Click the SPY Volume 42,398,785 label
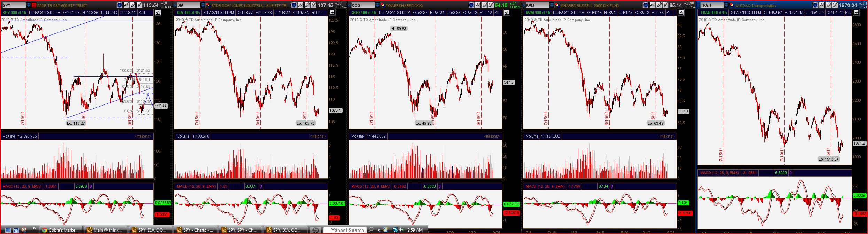This screenshot has width=868, height=234. (20, 136)
